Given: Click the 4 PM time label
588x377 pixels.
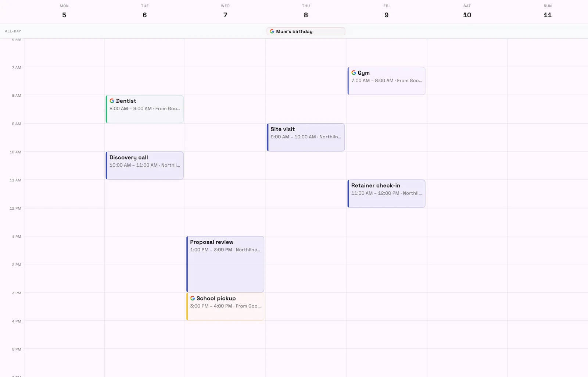Looking at the screenshot, I should 17,321.
